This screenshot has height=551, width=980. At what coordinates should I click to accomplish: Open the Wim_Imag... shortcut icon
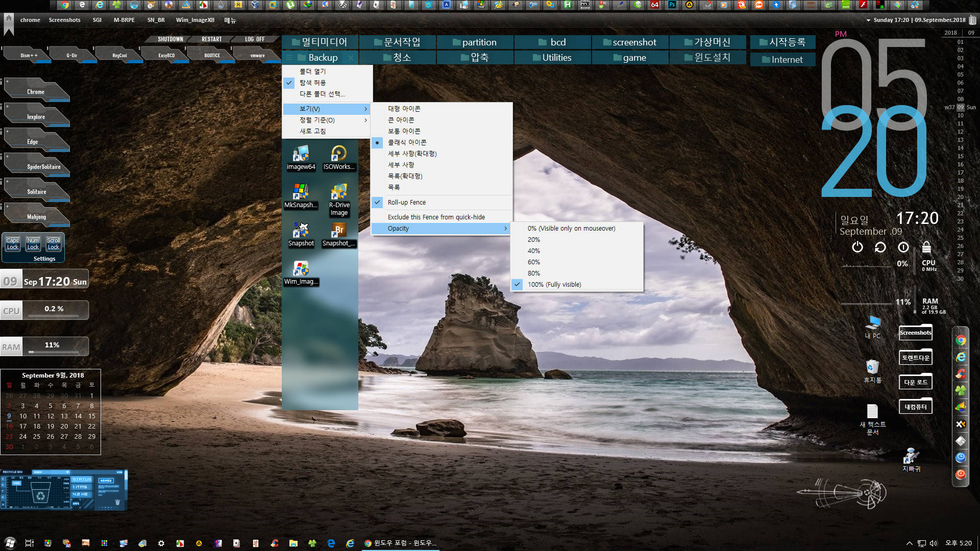[301, 273]
